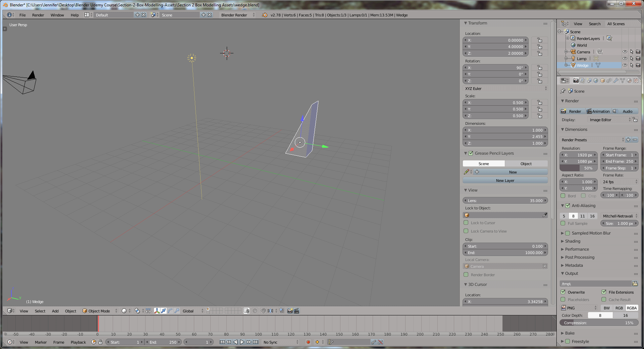This screenshot has width=644, height=349.
Task: Open the World properties tab
Action: tap(596, 81)
